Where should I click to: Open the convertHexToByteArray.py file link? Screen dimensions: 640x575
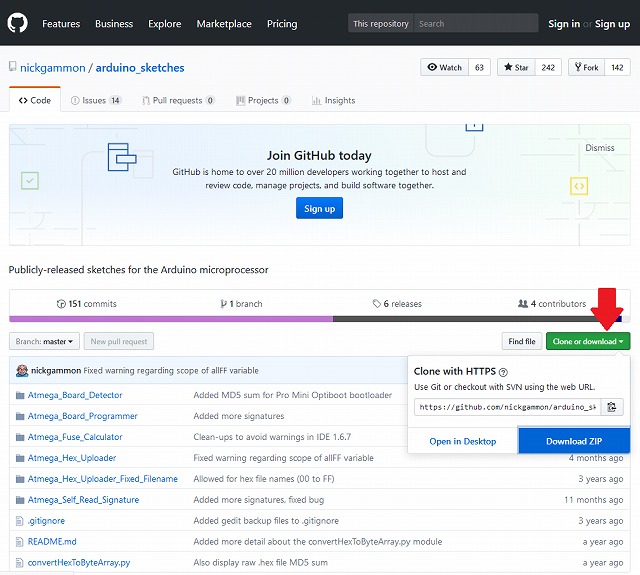pos(79,563)
